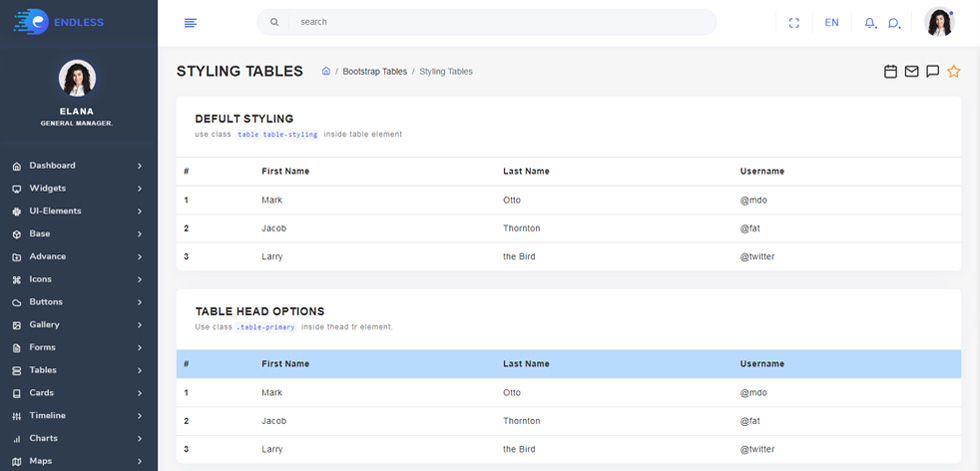980x471 pixels.
Task: Click the table table-styling code snippet
Action: coord(278,134)
